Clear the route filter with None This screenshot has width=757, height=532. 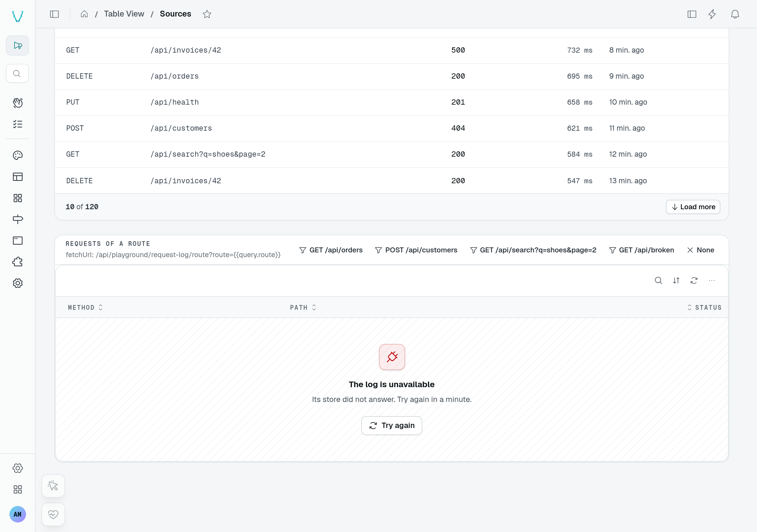(701, 250)
